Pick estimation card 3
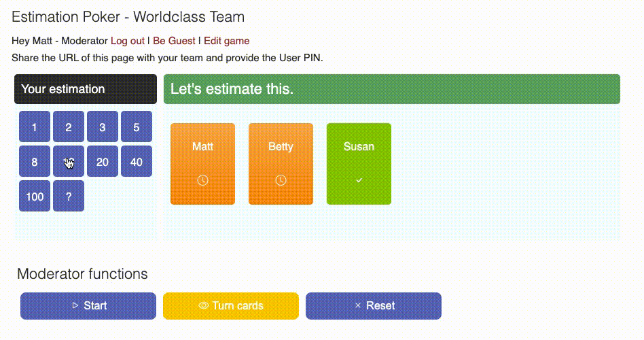The height and width of the screenshot is (340, 644). click(103, 127)
